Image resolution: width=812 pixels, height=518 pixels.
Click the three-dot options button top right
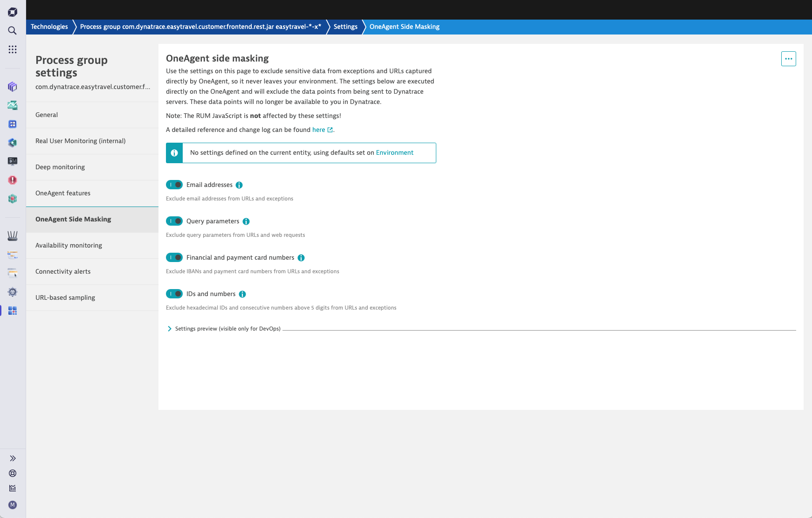coord(789,58)
